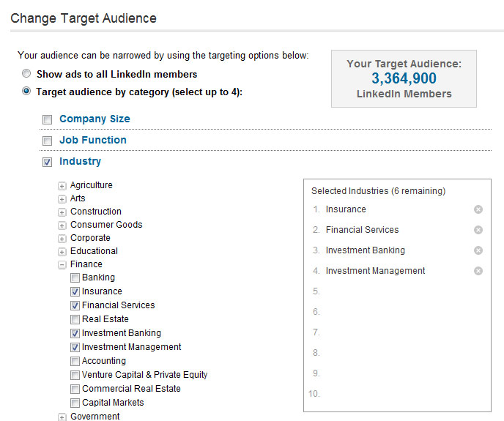Expand the Arts industry group
504x421 pixels.
click(62, 199)
